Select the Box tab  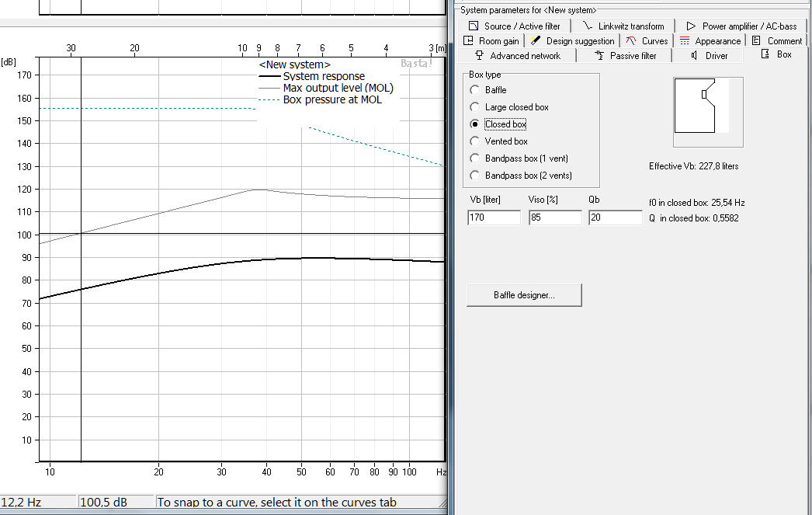pyautogui.click(x=776, y=54)
